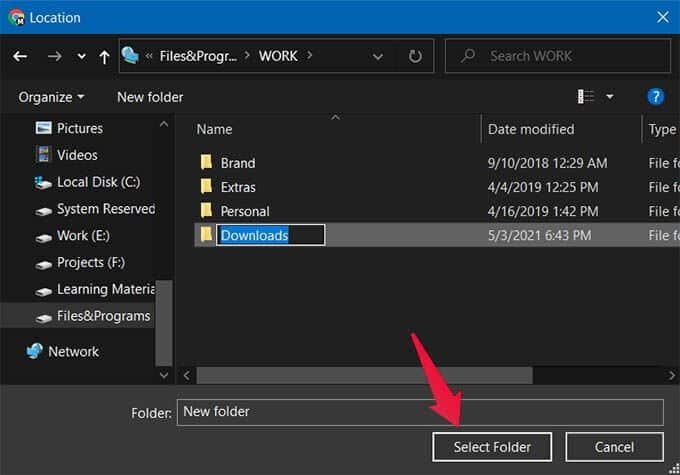Click the Local Disk (C:) drive icon

point(43,183)
